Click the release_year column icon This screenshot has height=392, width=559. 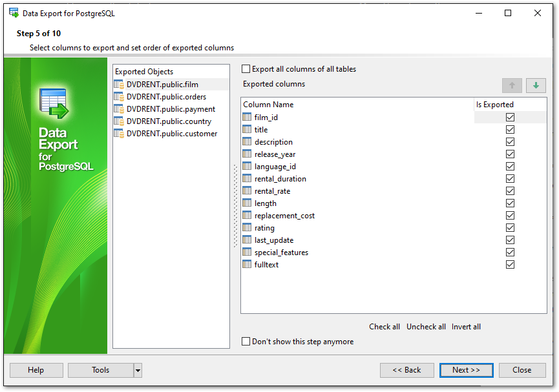click(x=247, y=154)
